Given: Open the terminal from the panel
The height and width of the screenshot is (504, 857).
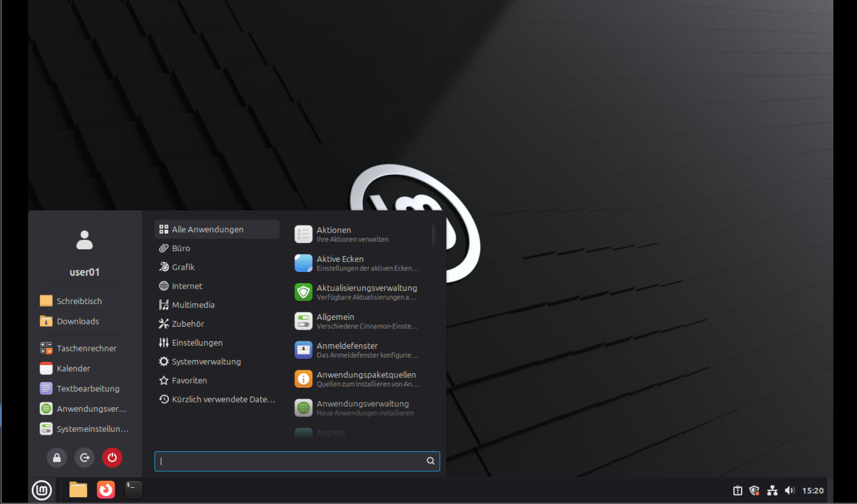Looking at the screenshot, I should tap(133, 490).
